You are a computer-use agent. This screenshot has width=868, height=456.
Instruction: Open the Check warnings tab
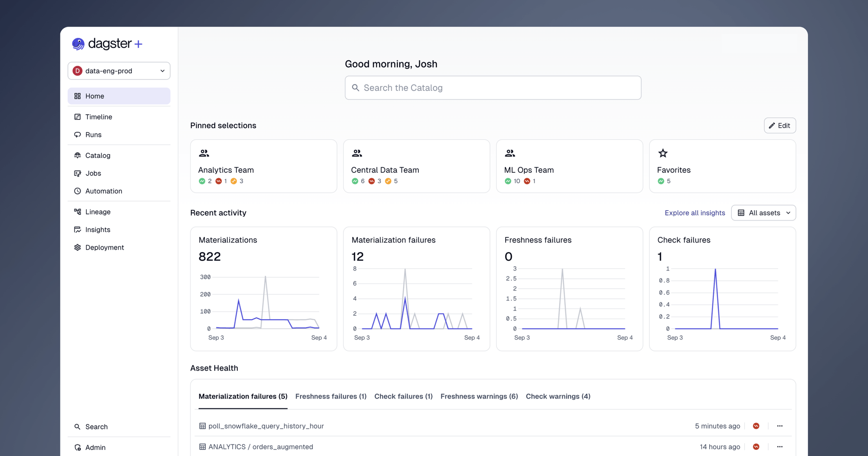558,396
